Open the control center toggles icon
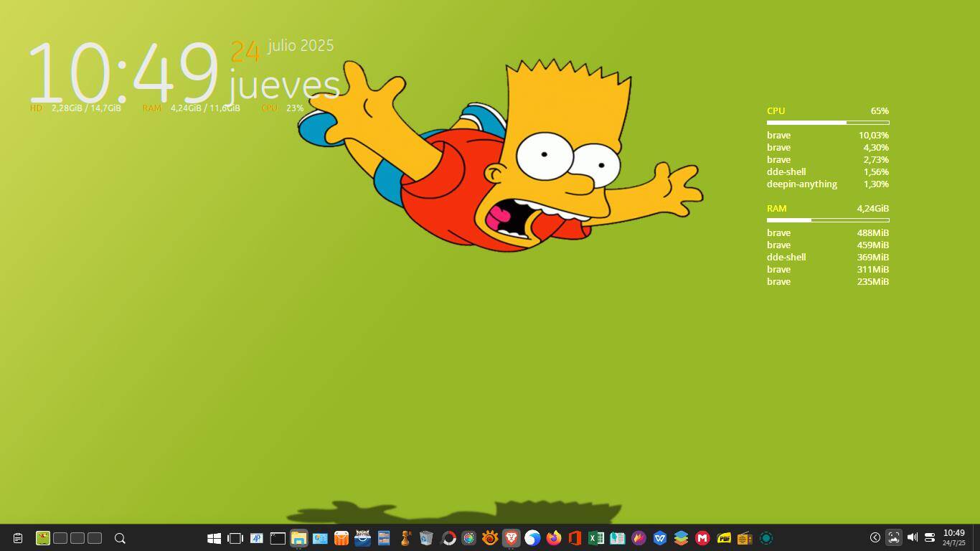 coord(930,537)
